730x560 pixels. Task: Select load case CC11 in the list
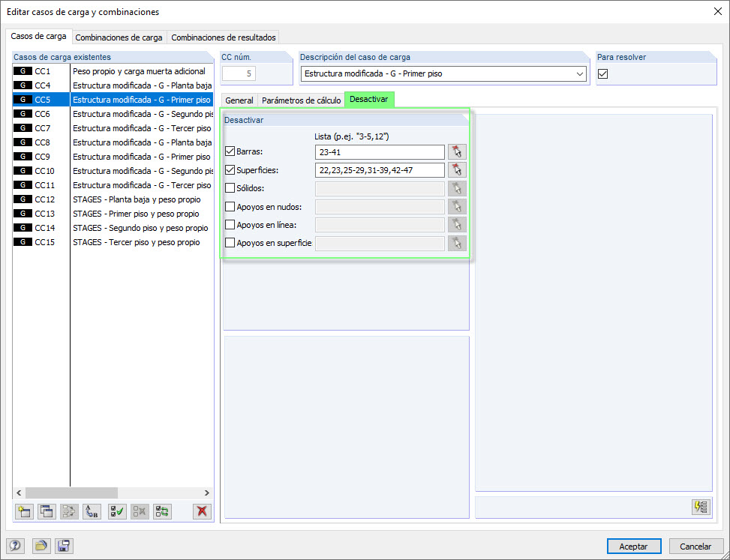pos(113,185)
